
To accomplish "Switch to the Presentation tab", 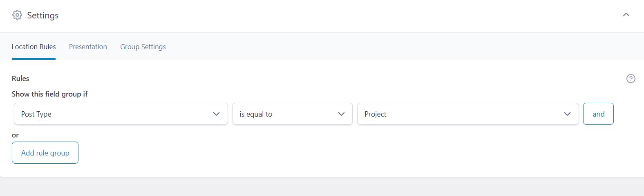I will pos(88,47).
